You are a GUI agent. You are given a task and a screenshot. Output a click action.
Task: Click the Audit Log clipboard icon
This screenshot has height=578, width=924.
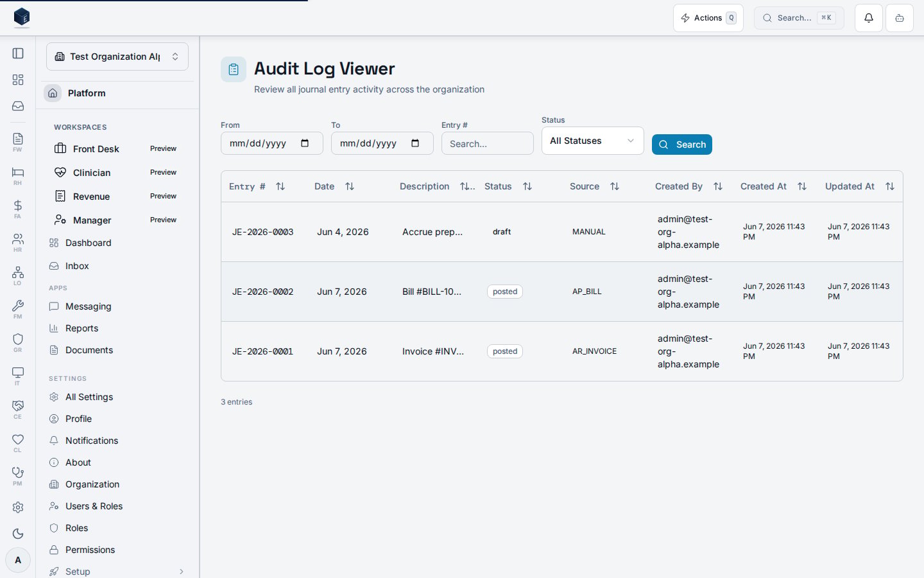[x=234, y=69]
